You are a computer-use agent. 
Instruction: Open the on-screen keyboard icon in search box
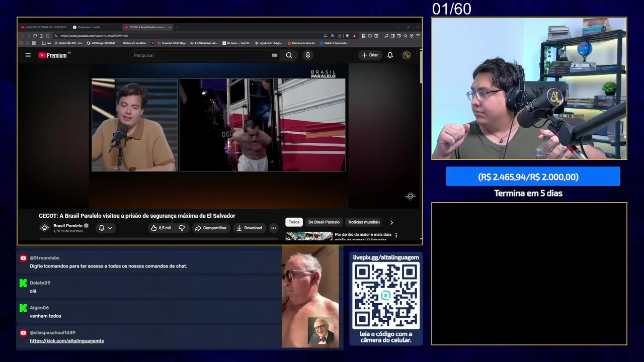274,55
